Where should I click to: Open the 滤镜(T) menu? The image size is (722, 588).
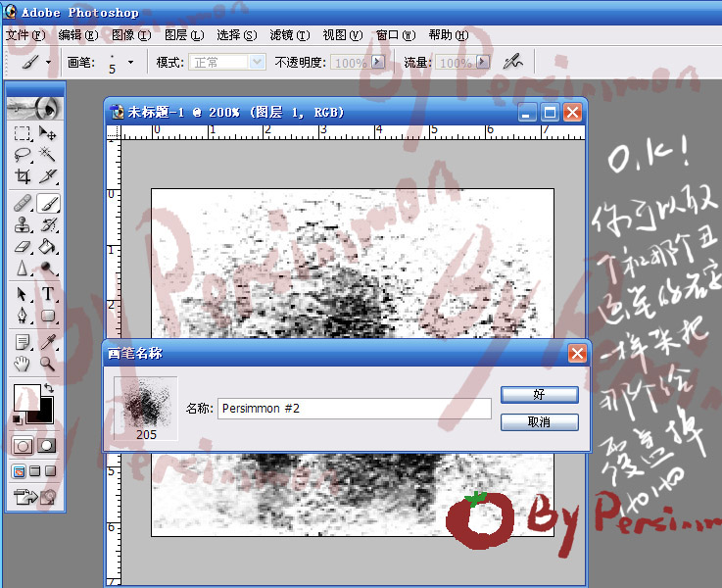pos(290,35)
